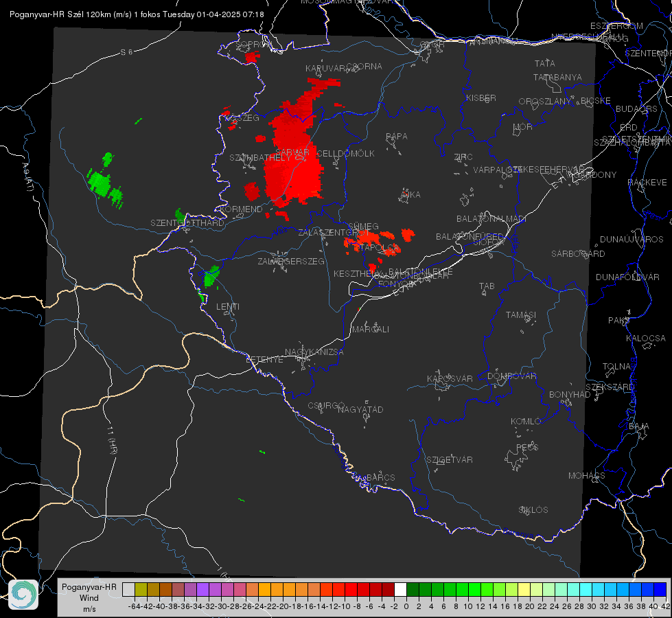Click the KORMEND town label
This screenshot has height=618, width=672.
click(x=241, y=209)
